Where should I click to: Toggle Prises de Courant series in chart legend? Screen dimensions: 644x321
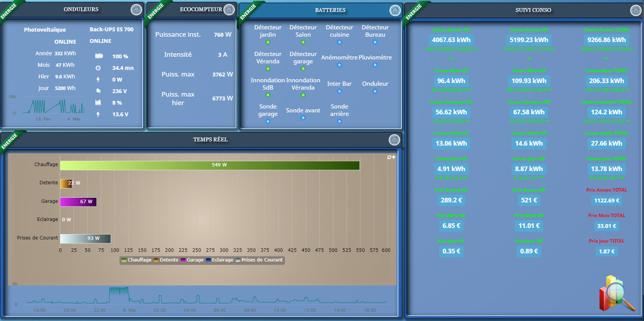259,260
